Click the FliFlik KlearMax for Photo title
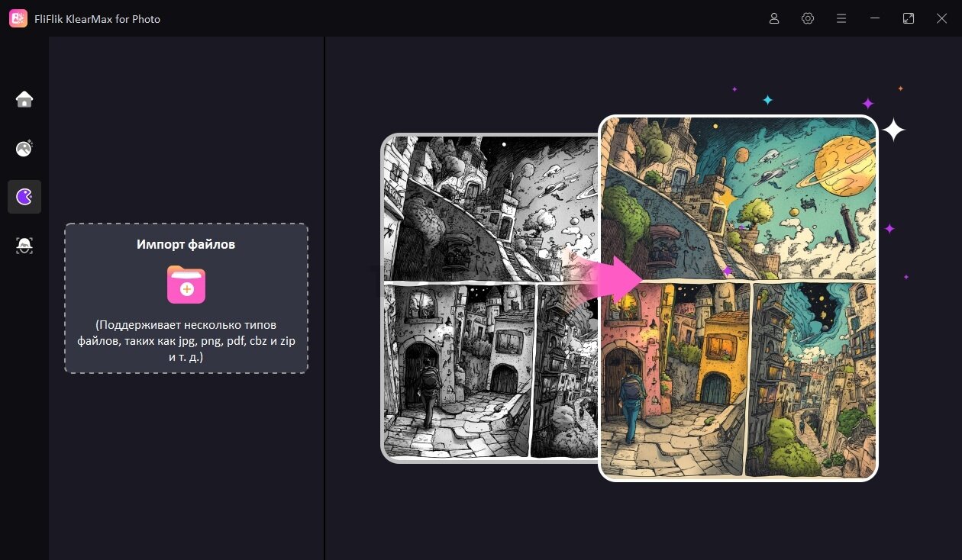The height and width of the screenshot is (560, 962). click(x=98, y=18)
